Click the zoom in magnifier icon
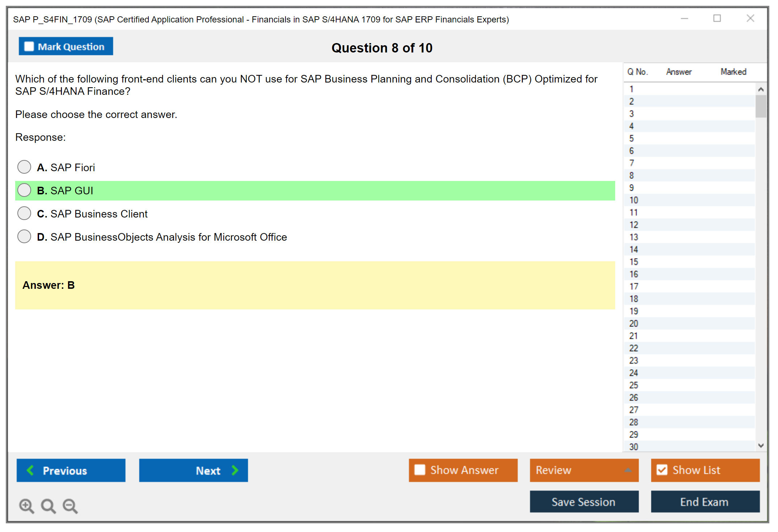 click(x=26, y=506)
